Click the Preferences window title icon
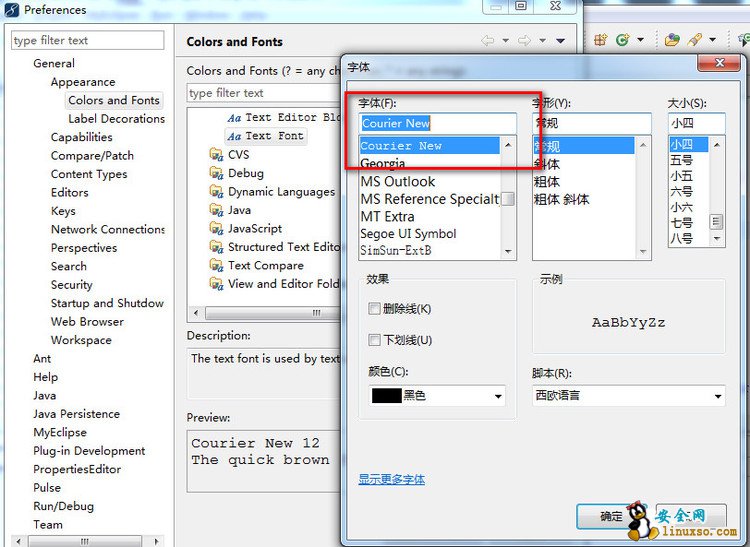 coord(11,10)
